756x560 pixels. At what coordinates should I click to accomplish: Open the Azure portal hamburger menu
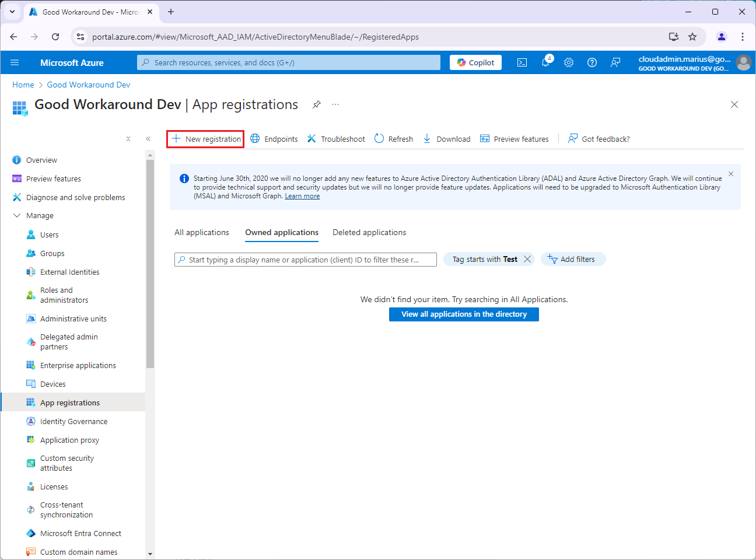coord(15,62)
